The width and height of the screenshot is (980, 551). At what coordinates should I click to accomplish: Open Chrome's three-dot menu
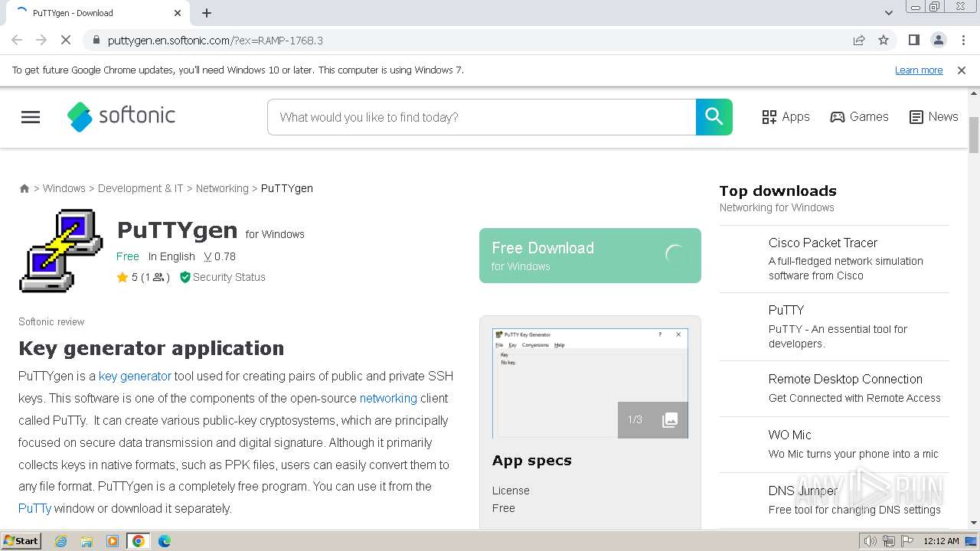click(x=963, y=40)
